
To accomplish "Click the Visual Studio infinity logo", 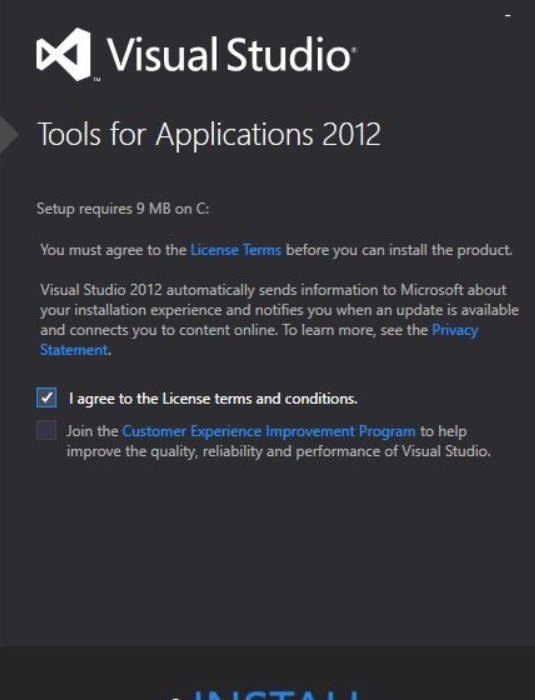I will (63, 54).
